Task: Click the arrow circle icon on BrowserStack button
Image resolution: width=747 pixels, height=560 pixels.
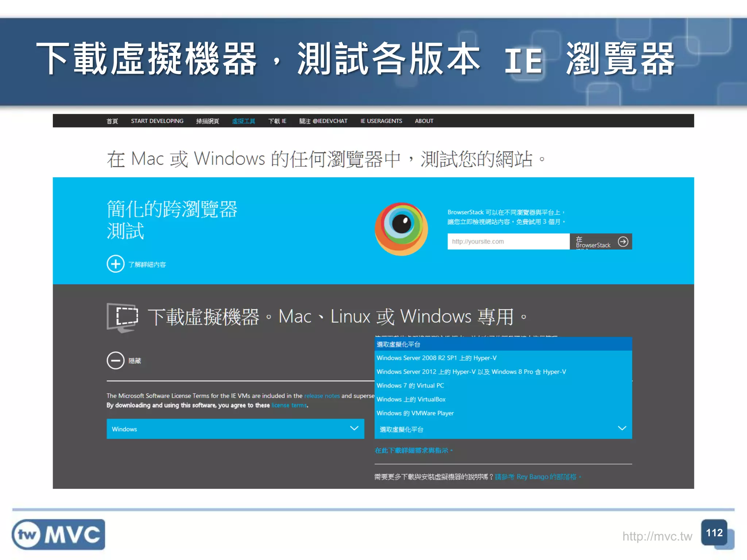Action: [623, 241]
